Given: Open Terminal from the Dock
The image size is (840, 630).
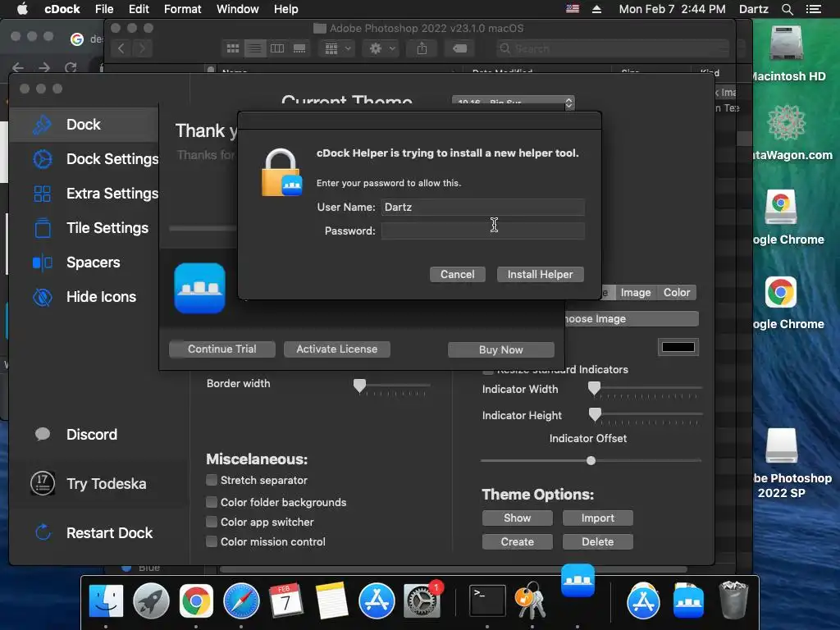Looking at the screenshot, I should click(487, 600).
